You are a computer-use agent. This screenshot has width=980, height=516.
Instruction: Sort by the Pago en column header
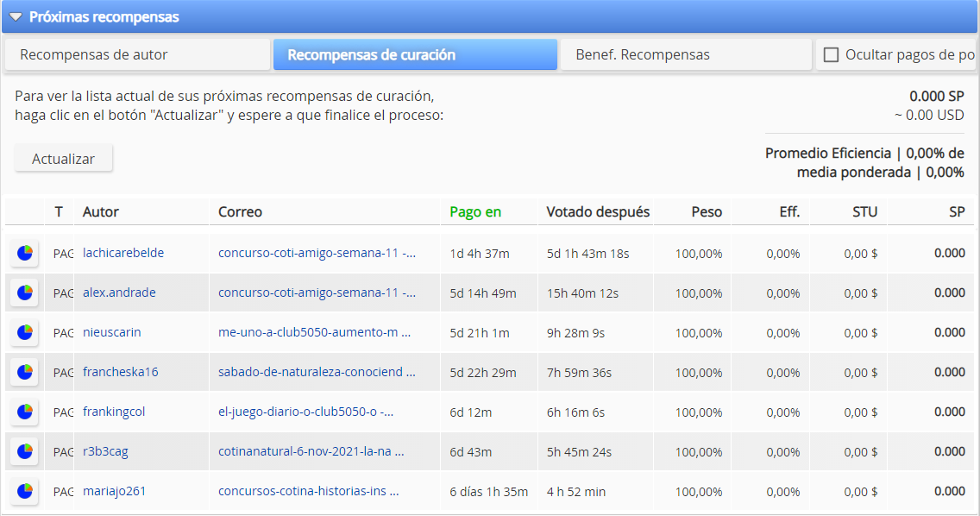pyautogui.click(x=475, y=212)
